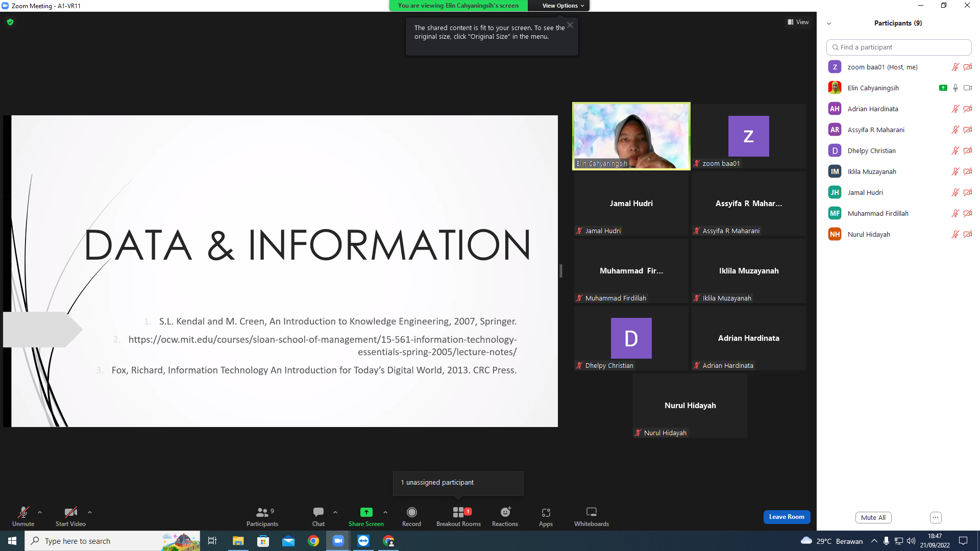The image size is (980, 551).
Task: Open File Explorer from the taskbar
Action: pos(238,541)
